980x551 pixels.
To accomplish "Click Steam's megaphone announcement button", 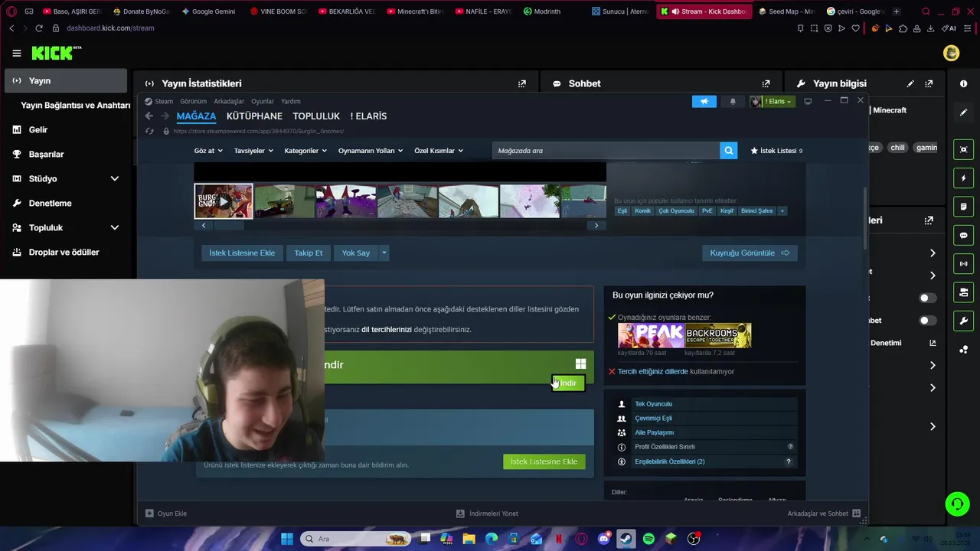I will click(x=704, y=101).
